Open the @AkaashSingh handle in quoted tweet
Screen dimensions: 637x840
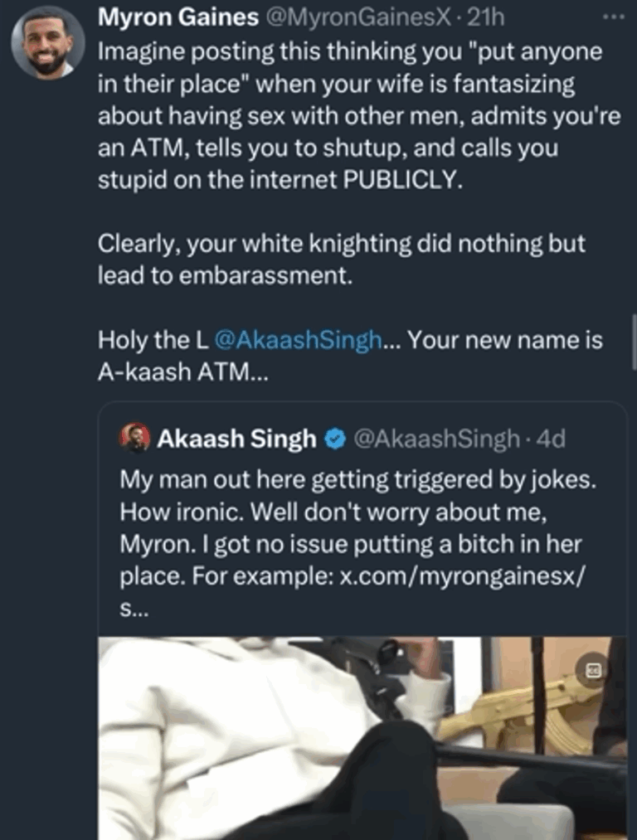(437, 439)
